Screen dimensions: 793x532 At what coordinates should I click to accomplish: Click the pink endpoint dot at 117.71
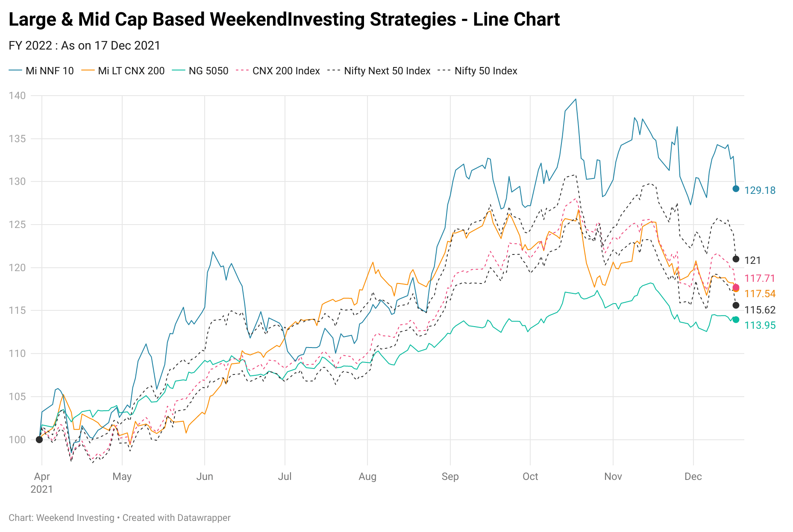click(736, 287)
